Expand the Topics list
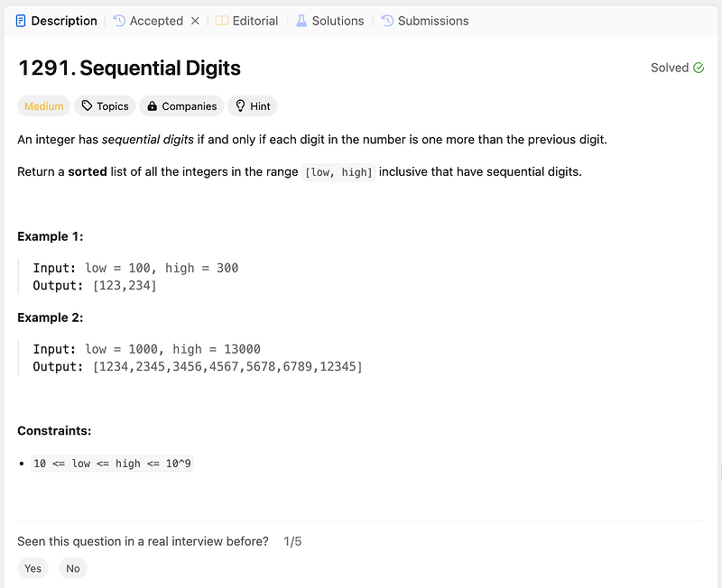This screenshot has height=588, width=722. click(105, 106)
